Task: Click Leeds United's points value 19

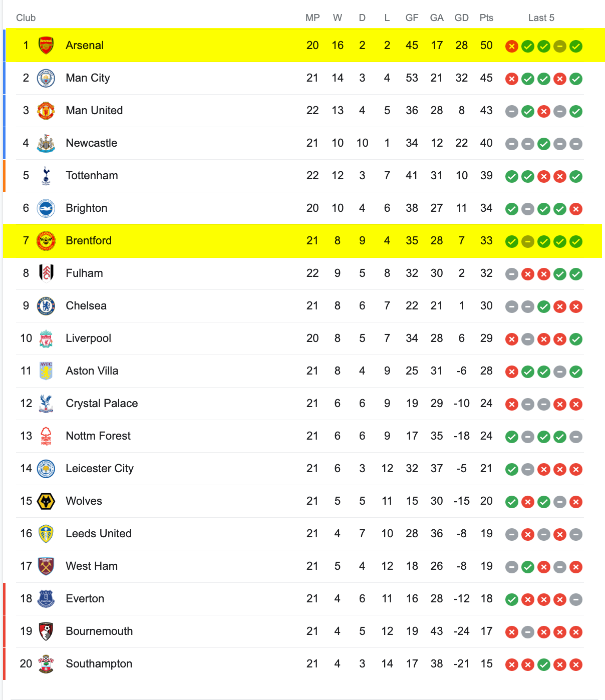Action: (486, 534)
